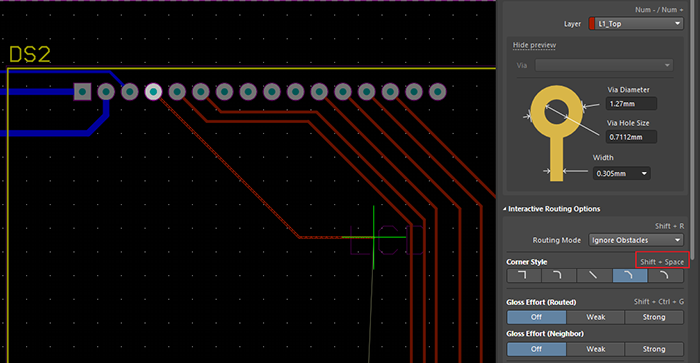Set Gloss Effort (Routed) to Strong

(x=654, y=317)
